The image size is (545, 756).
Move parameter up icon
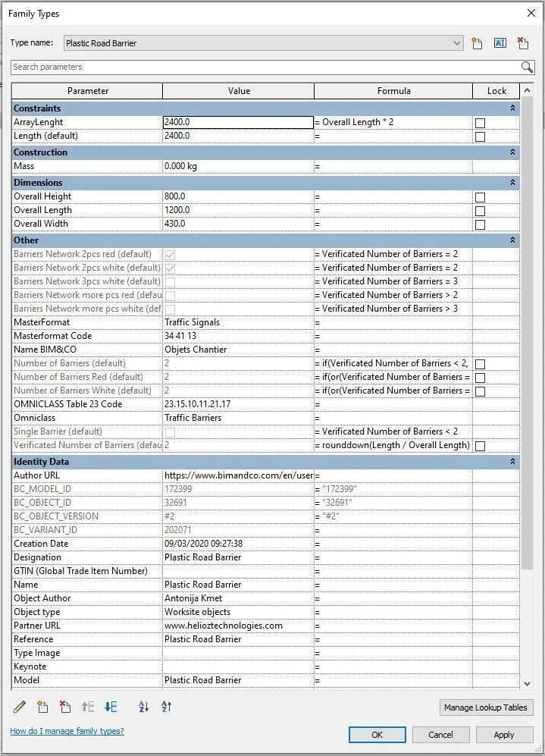tap(88, 707)
